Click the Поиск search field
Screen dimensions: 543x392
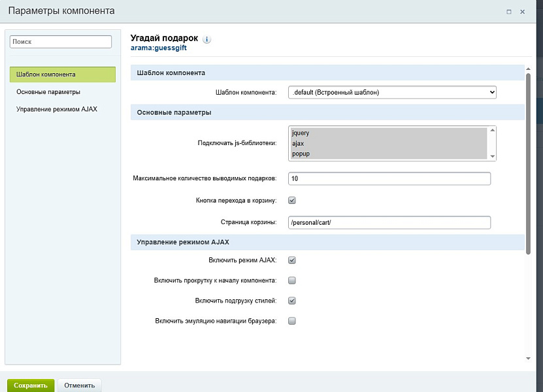click(x=61, y=42)
